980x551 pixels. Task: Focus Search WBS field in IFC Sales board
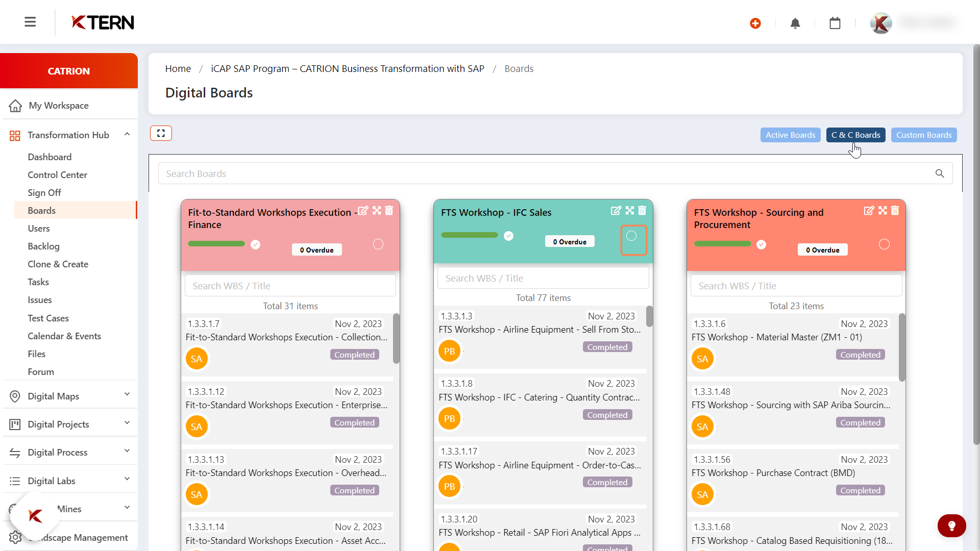pyautogui.click(x=543, y=278)
